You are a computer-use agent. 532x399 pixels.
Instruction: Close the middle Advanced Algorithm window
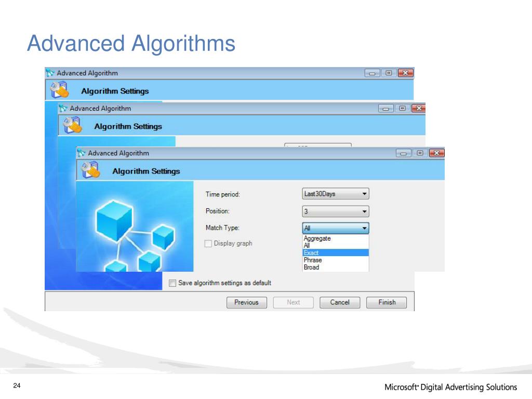pyautogui.click(x=419, y=108)
